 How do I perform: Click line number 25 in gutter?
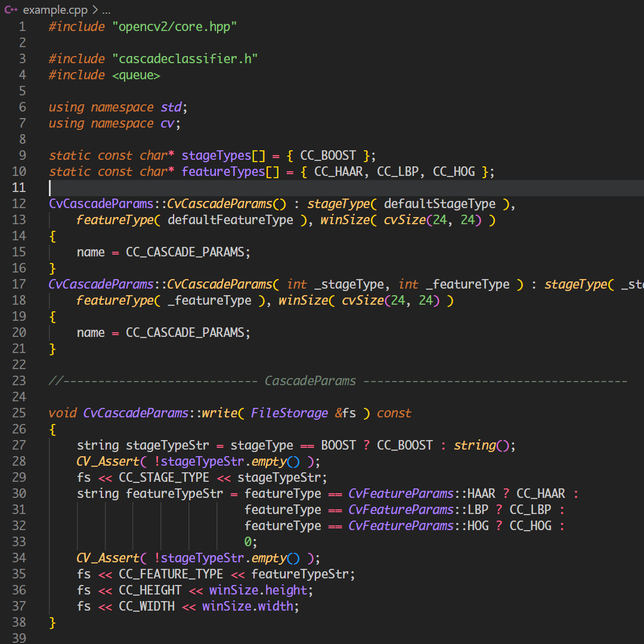tap(19, 413)
